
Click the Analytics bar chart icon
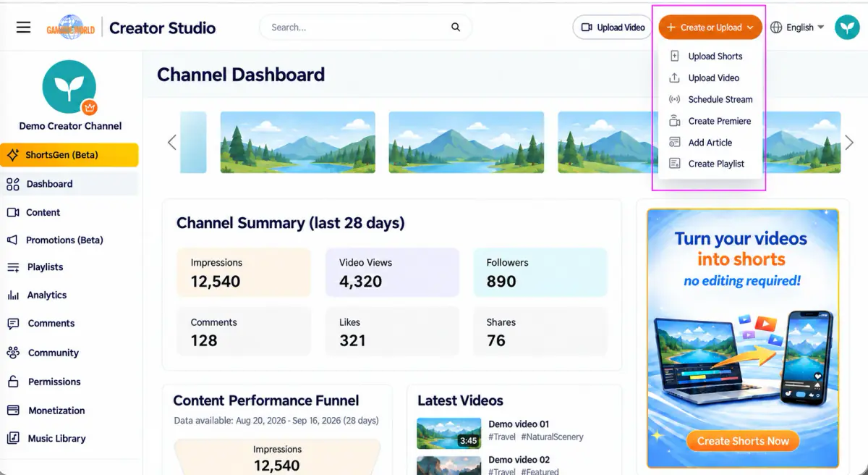13,295
